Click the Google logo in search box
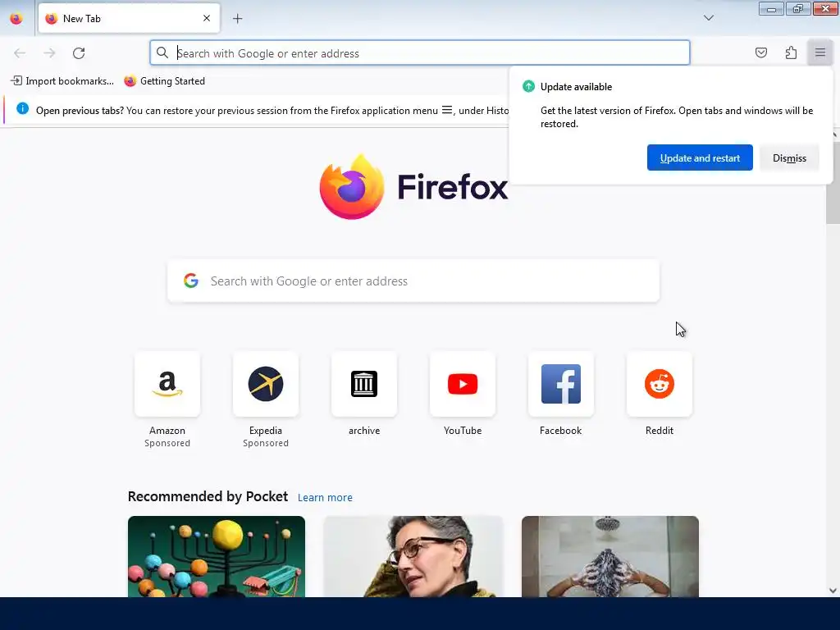 point(191,281)
